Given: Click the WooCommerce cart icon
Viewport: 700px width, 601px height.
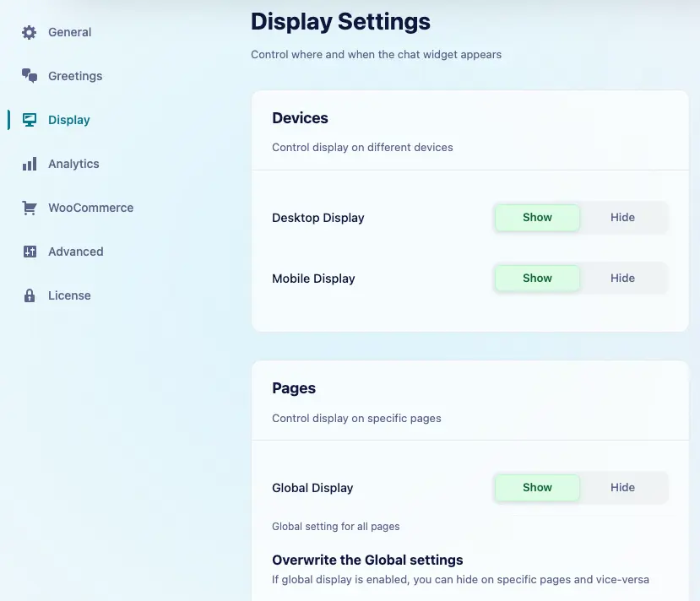Looking at the screenshot, I should click(30, 208).
